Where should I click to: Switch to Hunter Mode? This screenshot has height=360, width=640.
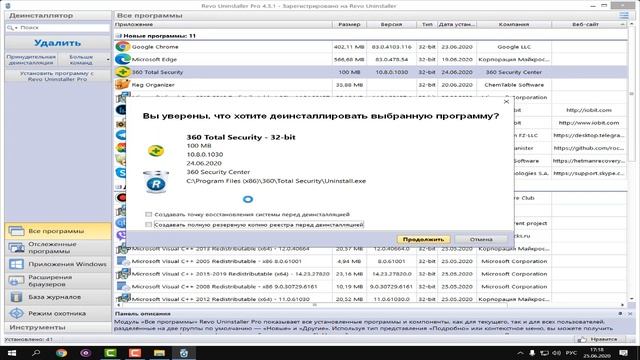tap(58, 313)
